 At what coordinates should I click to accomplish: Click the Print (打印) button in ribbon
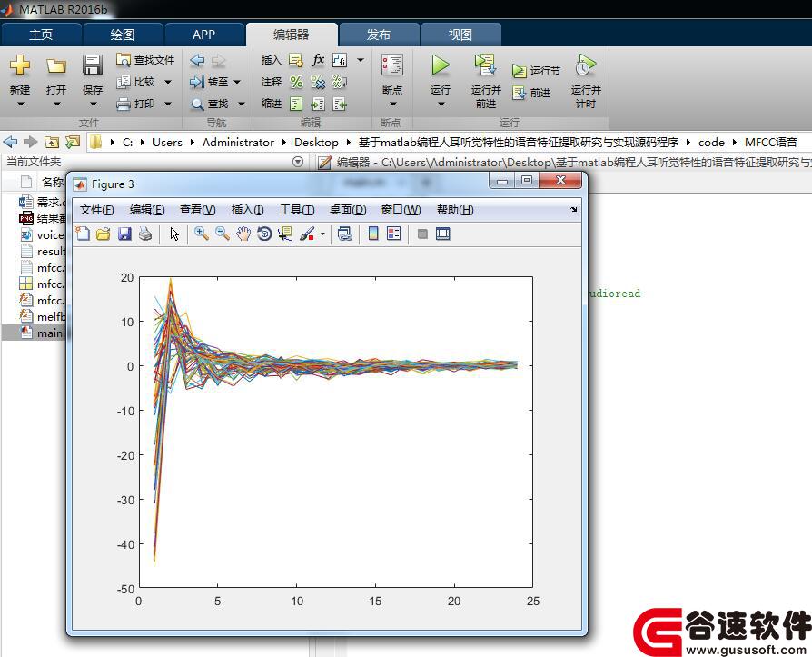coord(136,104)
